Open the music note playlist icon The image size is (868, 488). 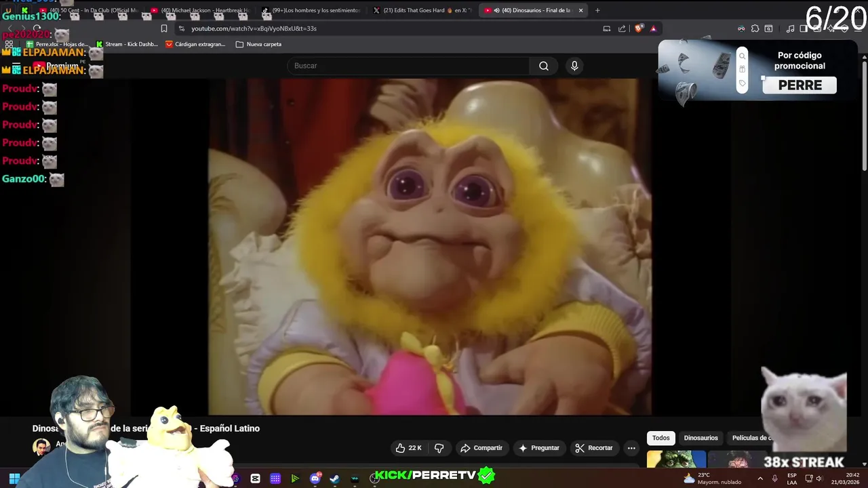[790, 28]
